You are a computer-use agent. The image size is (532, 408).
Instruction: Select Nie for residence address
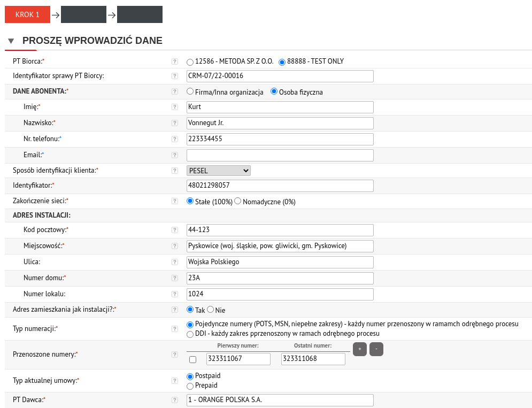coord(210,310)
